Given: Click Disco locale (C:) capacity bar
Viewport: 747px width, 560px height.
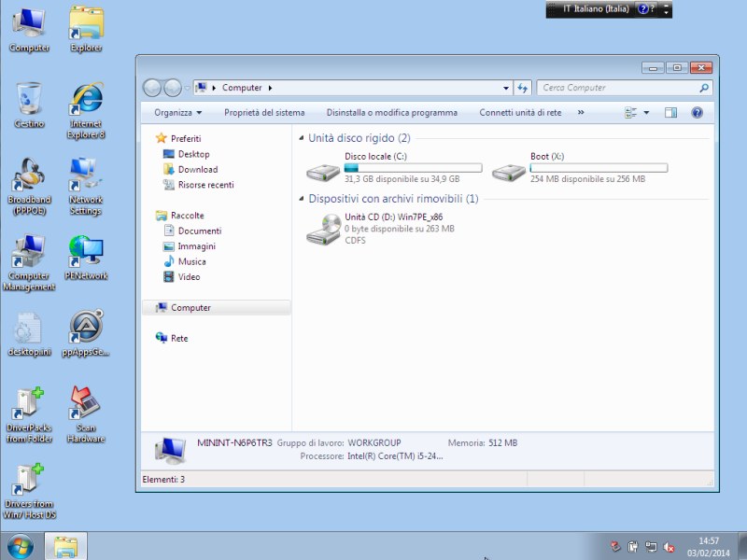Looking at the screenshot, I should coord(413,168).
